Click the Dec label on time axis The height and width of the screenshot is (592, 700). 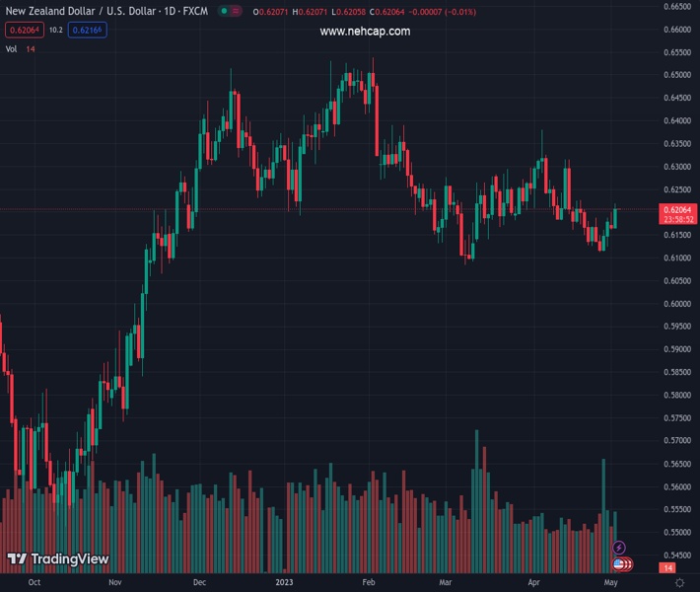pyautogui.click(x=200, y=583)
